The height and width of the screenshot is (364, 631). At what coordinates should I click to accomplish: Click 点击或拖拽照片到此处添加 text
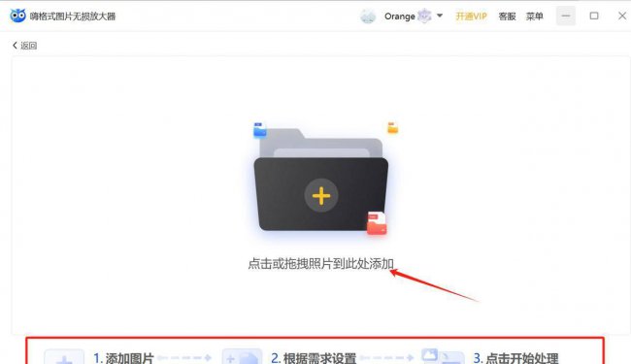[x=320, y=264]
